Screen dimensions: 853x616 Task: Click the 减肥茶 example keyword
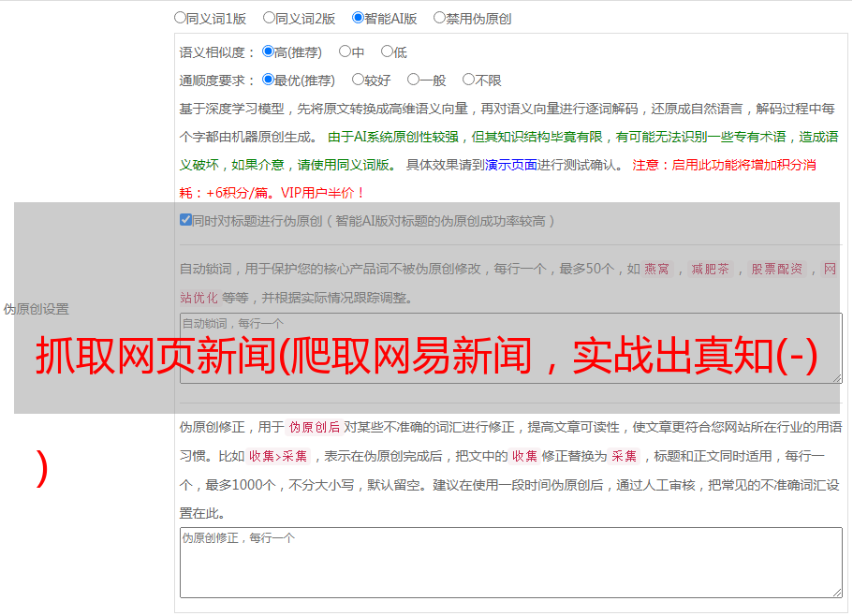[710, 269]
